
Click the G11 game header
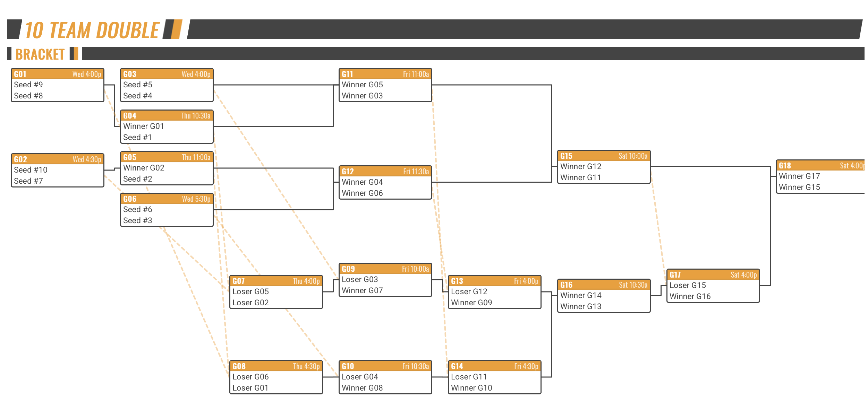tap(385, 74)
